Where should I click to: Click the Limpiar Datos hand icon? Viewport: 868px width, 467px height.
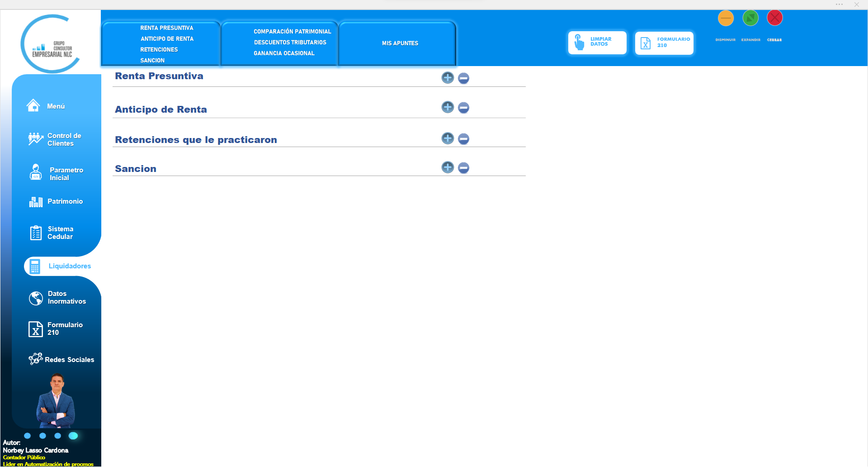coord(579,43)
